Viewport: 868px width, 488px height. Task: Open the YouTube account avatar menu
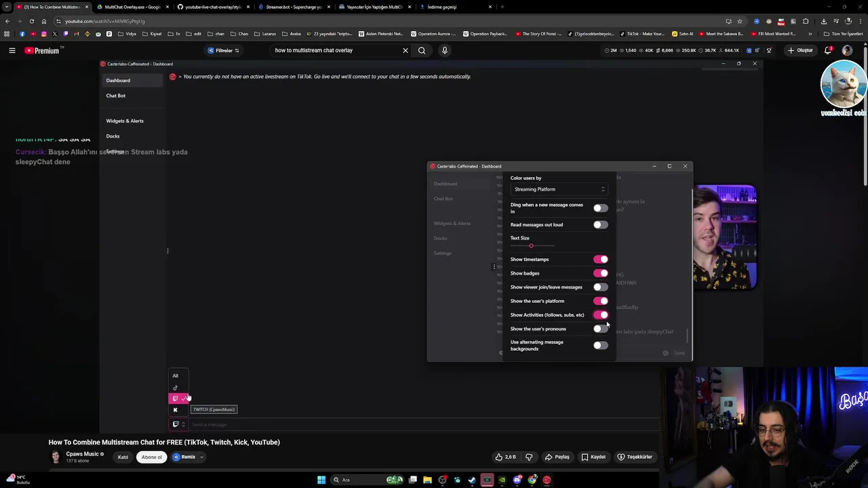coord(847,50)
